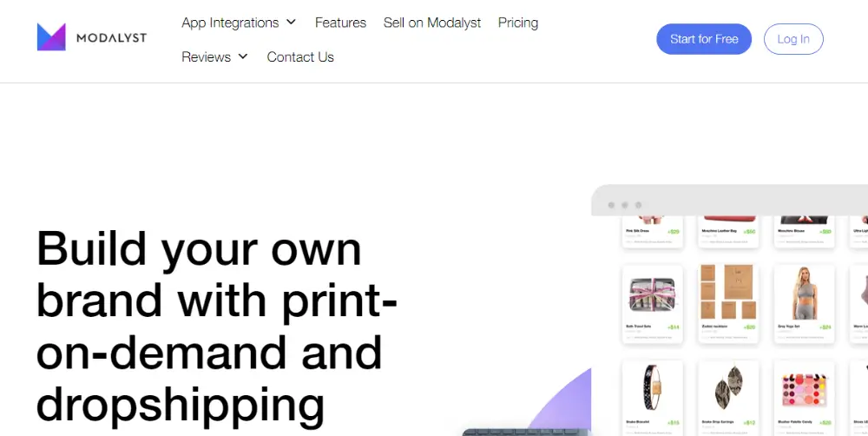The width and height of the screenshot is (868, 436).
Task: Click the Start for Free button
Action: (x=704, y=39)
